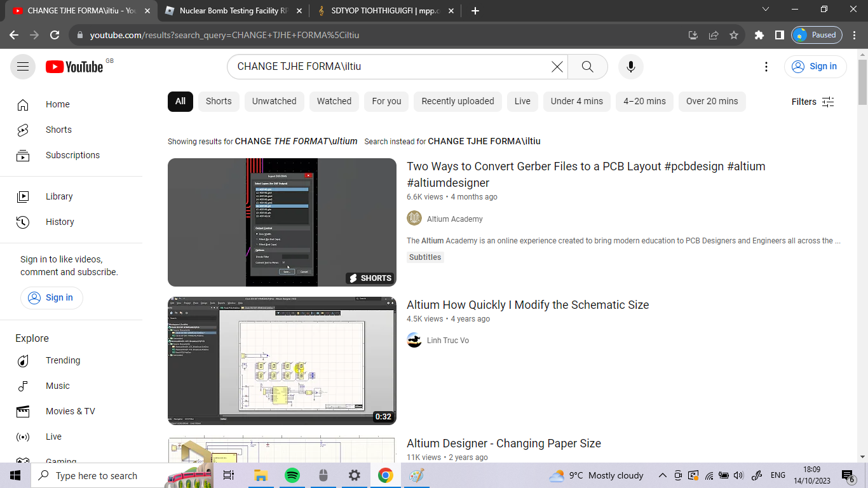Expand the search Filters panel
Screen dimensions: 868x488
pyautogui.click(x=813, y=102)
